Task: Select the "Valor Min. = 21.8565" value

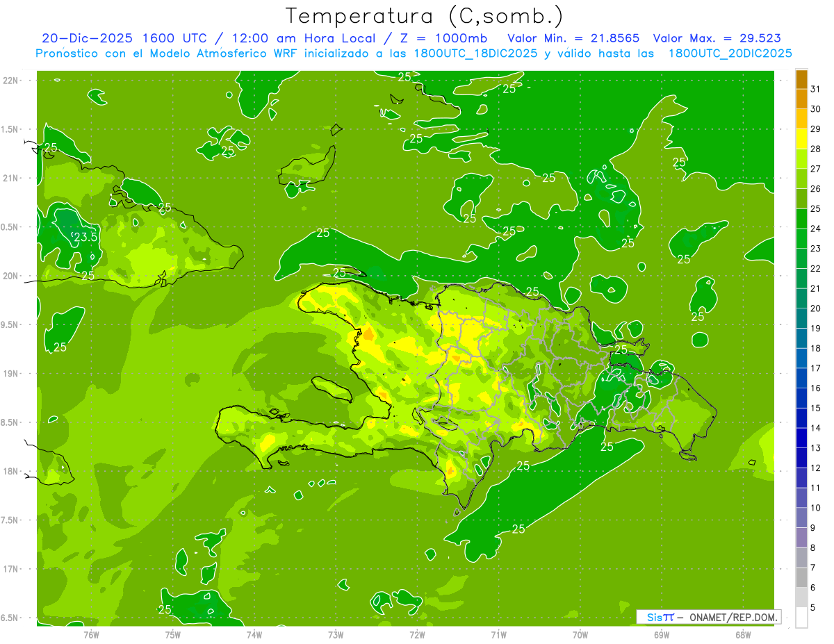Action: pos(573,39)
